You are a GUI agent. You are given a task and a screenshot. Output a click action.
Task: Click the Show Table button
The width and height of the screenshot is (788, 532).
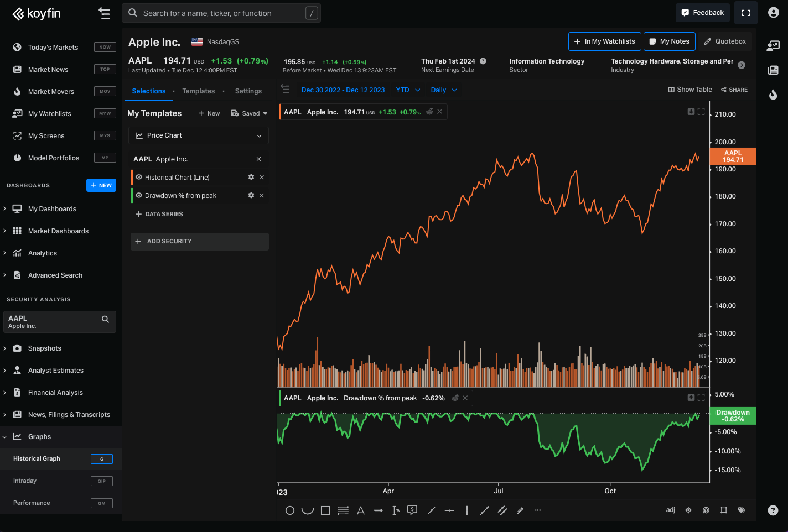coord(689,89)
